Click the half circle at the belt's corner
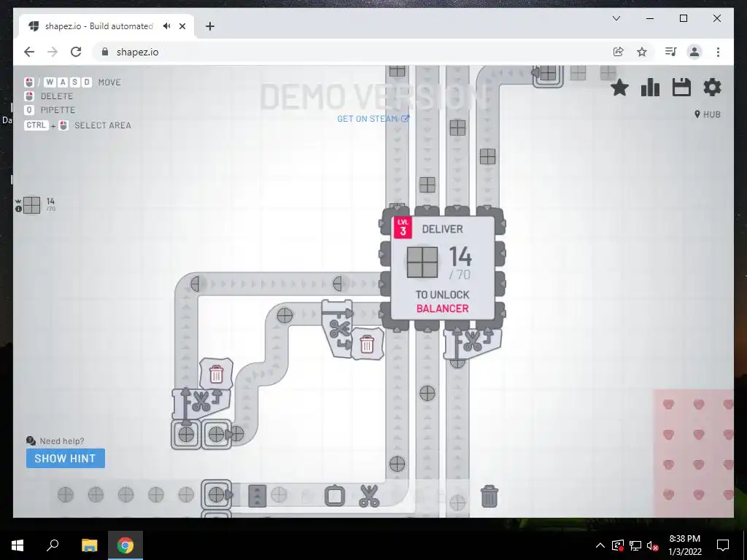This screenshot has height=560, width=747. pyautogui.click(x=195, y=284)
